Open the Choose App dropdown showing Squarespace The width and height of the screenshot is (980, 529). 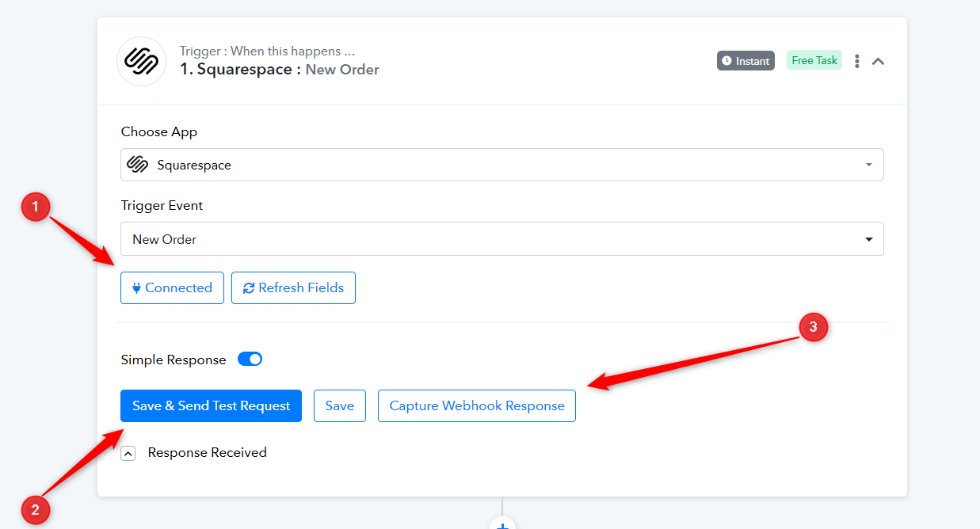pyautogui.click(x=502, y=165)
